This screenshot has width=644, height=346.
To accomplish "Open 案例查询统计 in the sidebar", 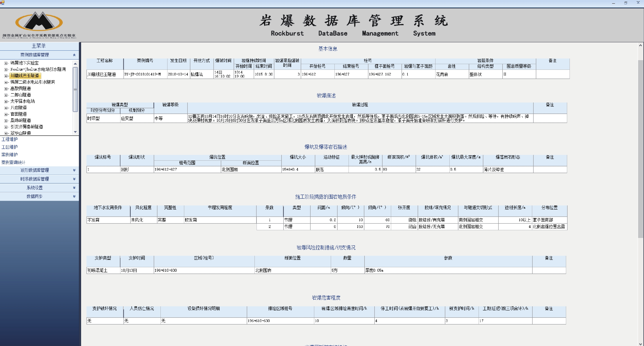I will pos(13,162).
